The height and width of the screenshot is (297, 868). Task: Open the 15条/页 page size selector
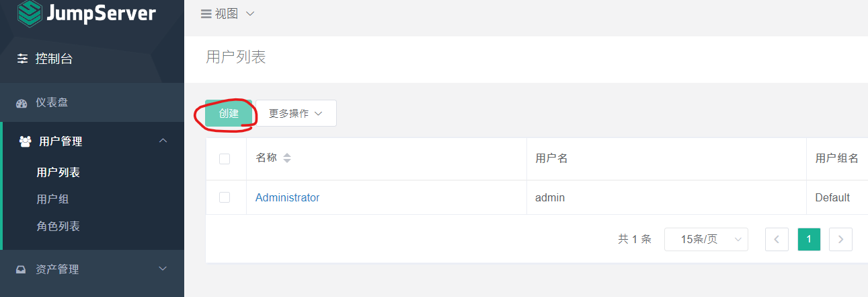click(x=706, y=239)
